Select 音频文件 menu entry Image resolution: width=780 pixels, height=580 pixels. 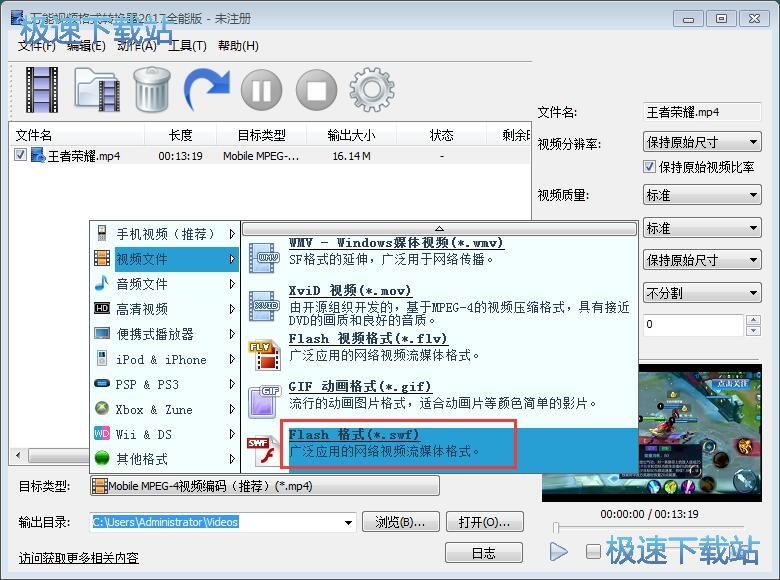[x=165, y=284]
